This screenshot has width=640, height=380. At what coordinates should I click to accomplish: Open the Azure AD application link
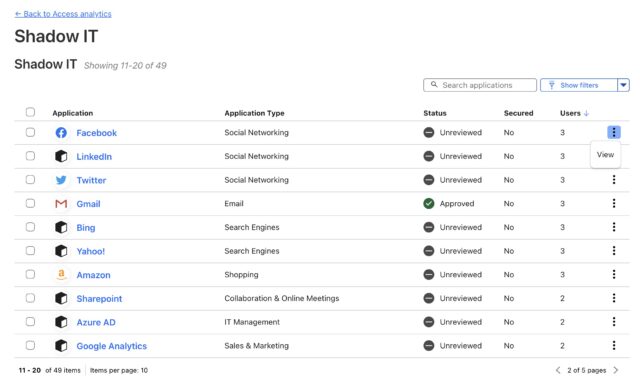(96, 322)
